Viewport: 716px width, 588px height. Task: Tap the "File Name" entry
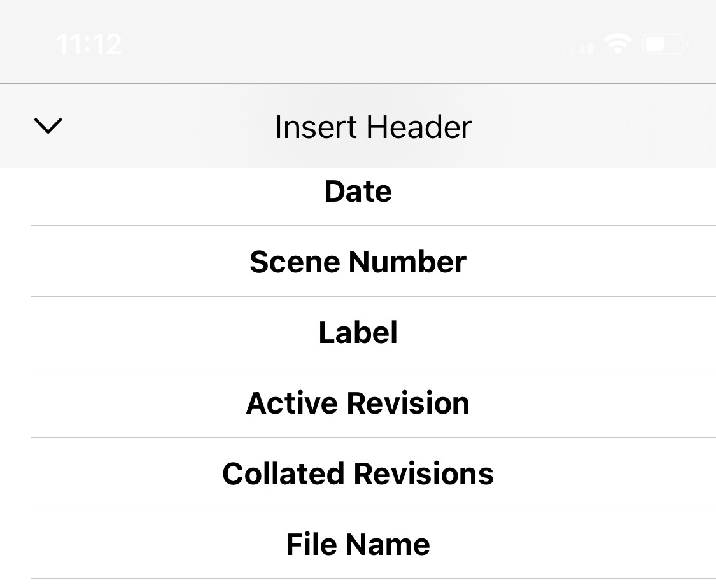[358, 544]
